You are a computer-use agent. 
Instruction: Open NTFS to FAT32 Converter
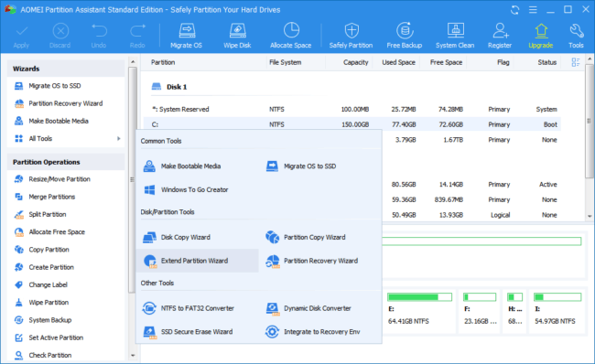pyautogui.click(x=189, y=308)
